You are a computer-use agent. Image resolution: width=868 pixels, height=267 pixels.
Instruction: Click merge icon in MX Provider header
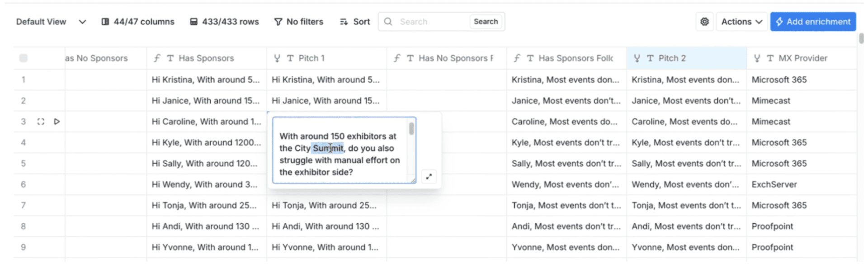[757, 58]
